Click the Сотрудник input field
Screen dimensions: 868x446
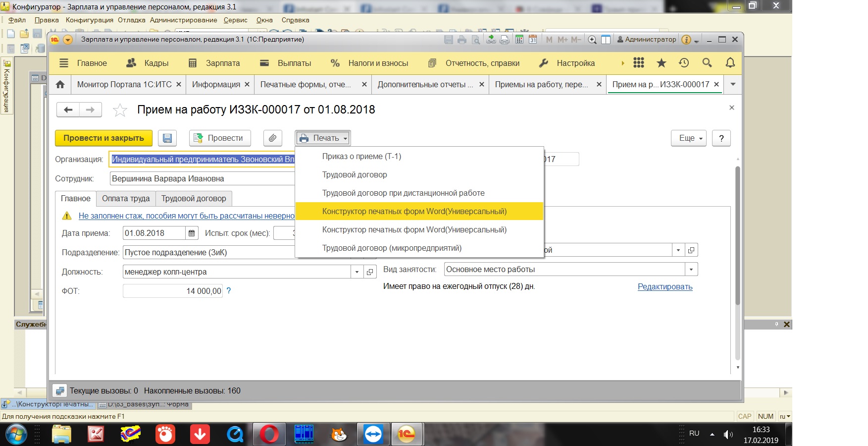pyautogui.click(x=203, y=178)
